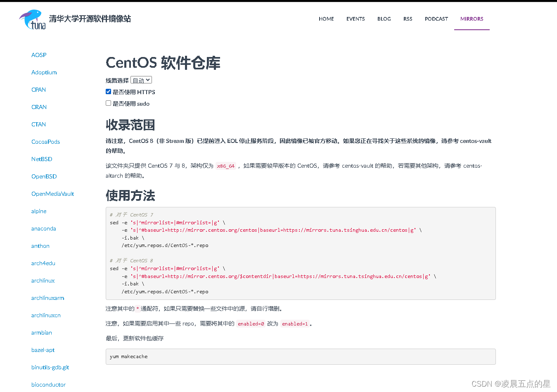
Task: Switch to the BLOG section
Action: click(x=384, y=19)
